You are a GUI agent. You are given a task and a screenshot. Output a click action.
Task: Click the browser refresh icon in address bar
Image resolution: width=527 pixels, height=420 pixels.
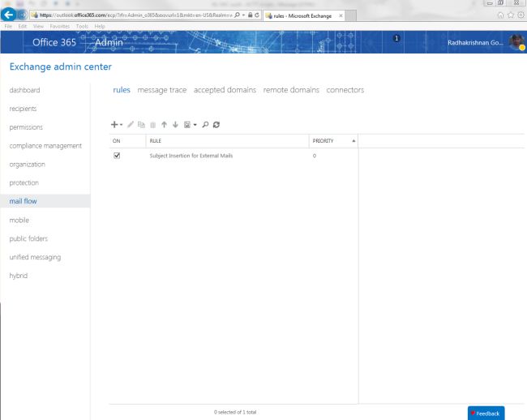point(257,15)
